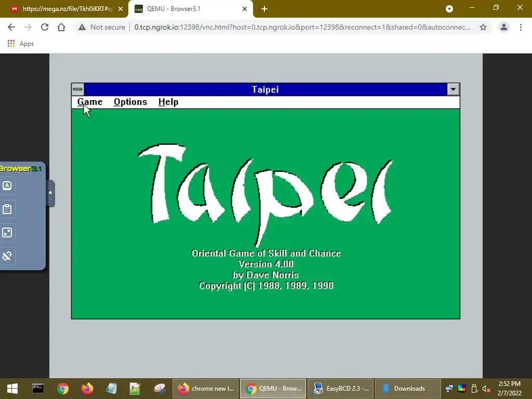Open the Taipei window control menu box

coord(78,89)
